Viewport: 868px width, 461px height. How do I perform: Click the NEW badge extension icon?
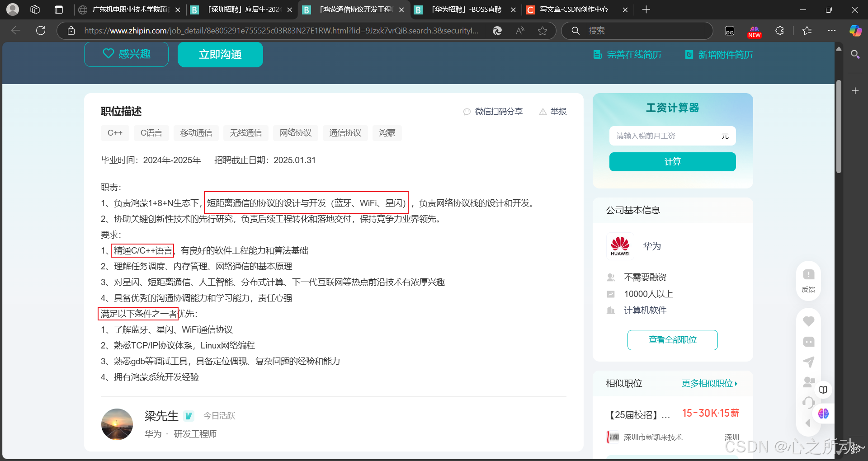(x=755, y=31)
